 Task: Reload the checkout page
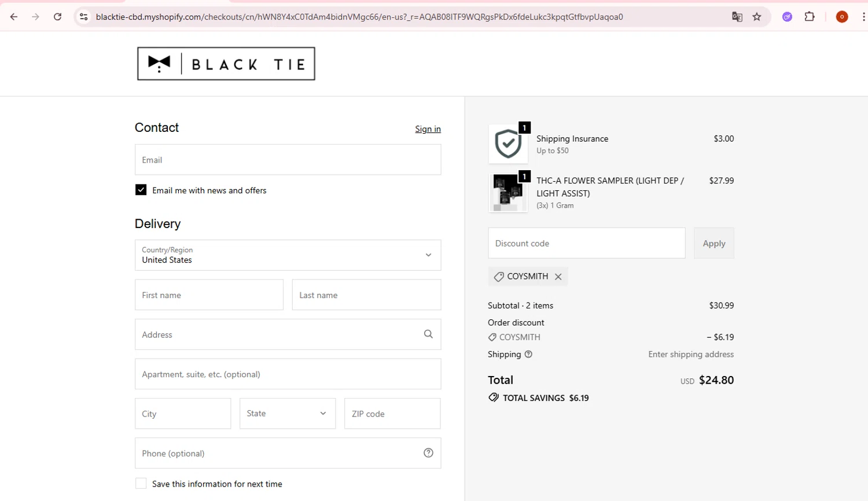(57, 17)
